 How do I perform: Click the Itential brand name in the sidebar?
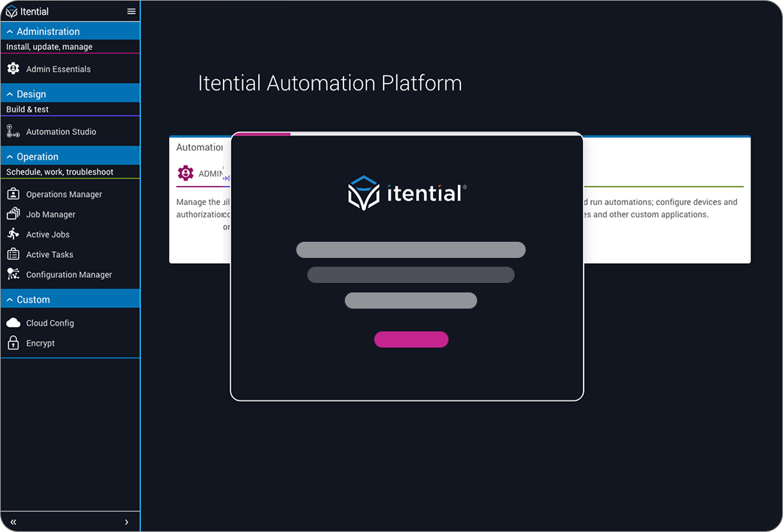tap(35, 10)
